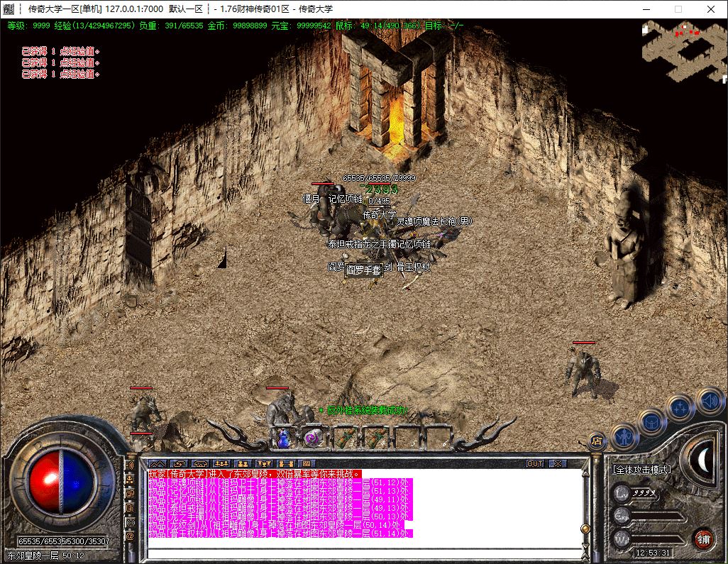Viewport: 728px width, 564px height.
Task: Click the X exit button on chat bar
Action: point(558,463)
